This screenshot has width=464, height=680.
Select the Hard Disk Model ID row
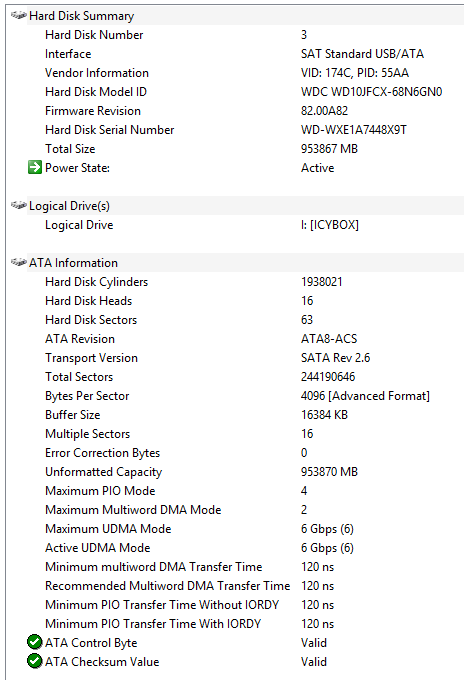pyautogui.click(x=245, y=92)
